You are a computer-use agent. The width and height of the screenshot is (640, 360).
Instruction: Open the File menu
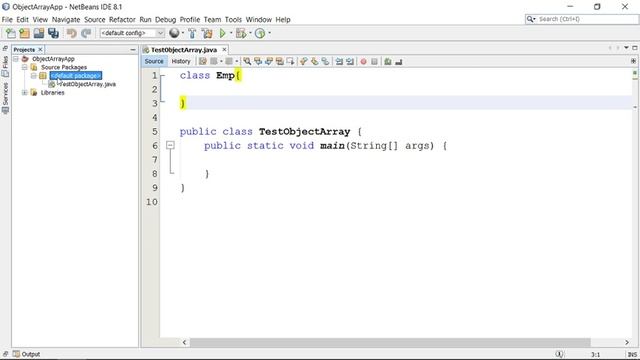pyautogui.click(x=7, y=20)
